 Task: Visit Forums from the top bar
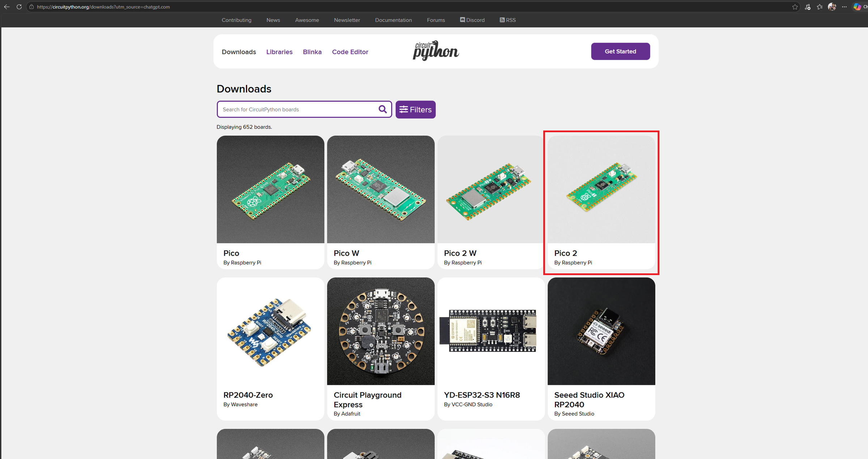click(436, 20)
